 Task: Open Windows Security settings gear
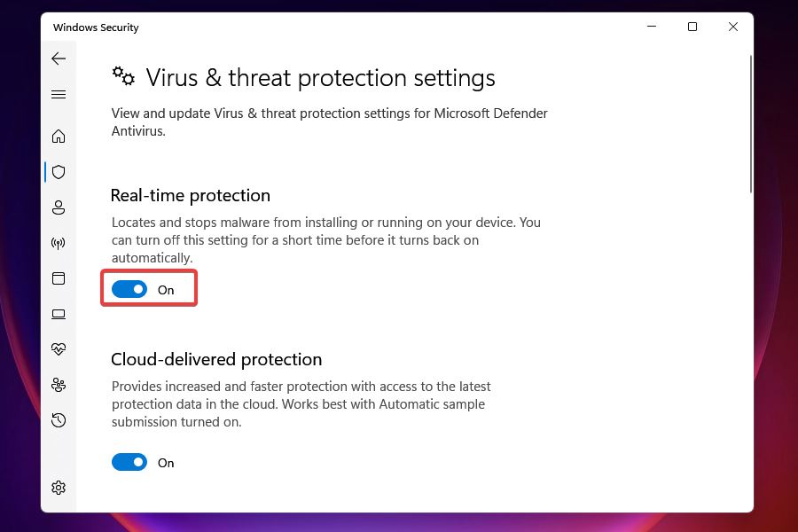pyautogui.click(x=59, y=487)
